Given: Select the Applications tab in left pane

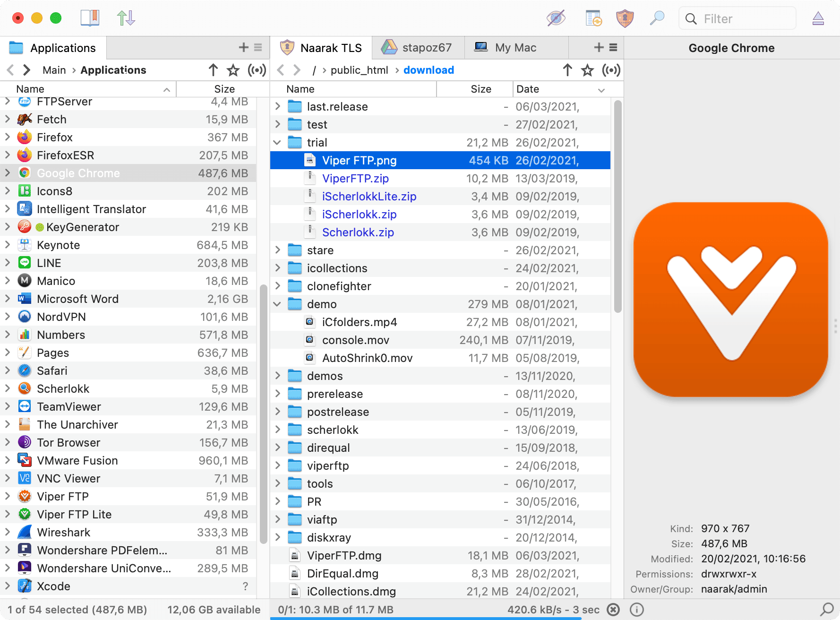Looking at the screenshot, I should point(53,48).
